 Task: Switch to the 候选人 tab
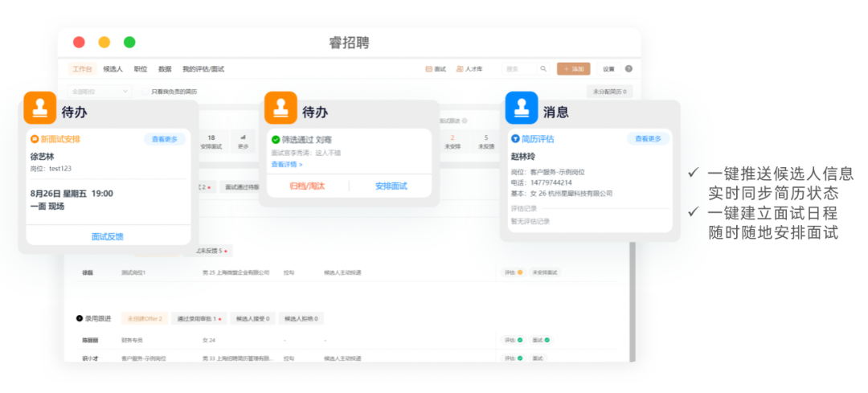114,69
